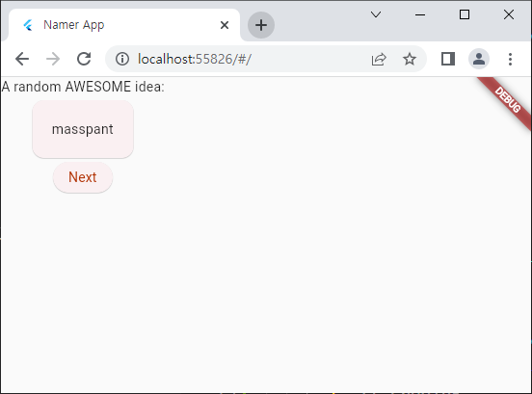Minimize the browser window
This screenshot has height=394, width=532.
(x=420, y=14)
